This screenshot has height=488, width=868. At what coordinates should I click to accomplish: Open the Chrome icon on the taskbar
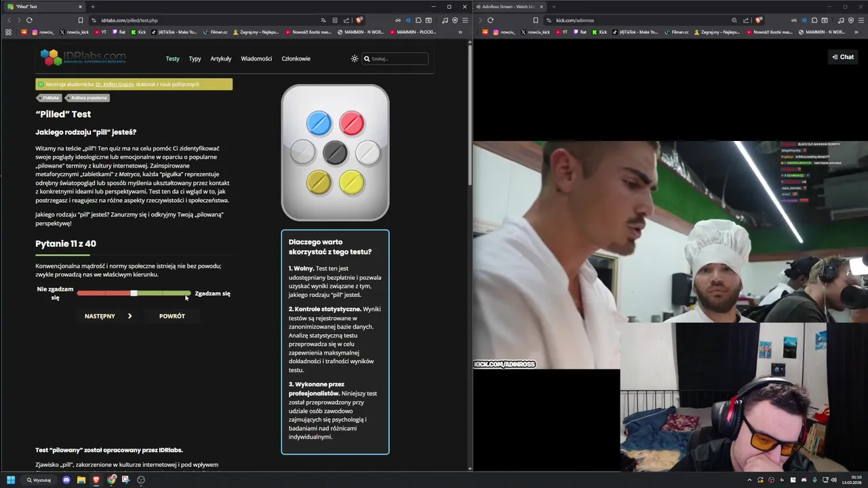pyautogui.click(x=111, y=480)
